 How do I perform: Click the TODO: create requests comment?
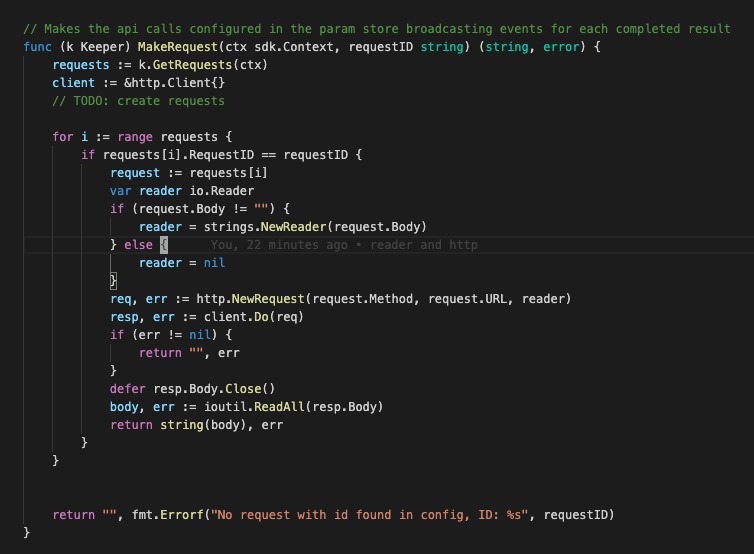[x=138, y=101]
